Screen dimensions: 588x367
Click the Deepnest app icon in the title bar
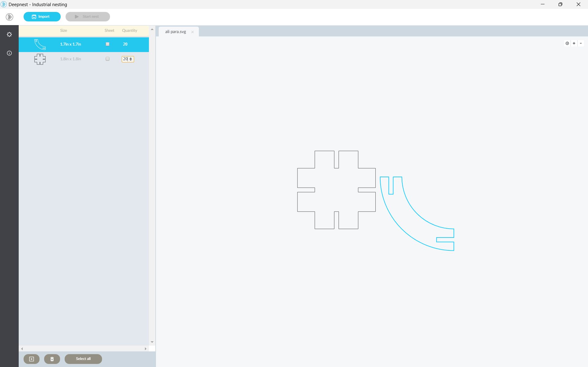(x=4, y=5)
